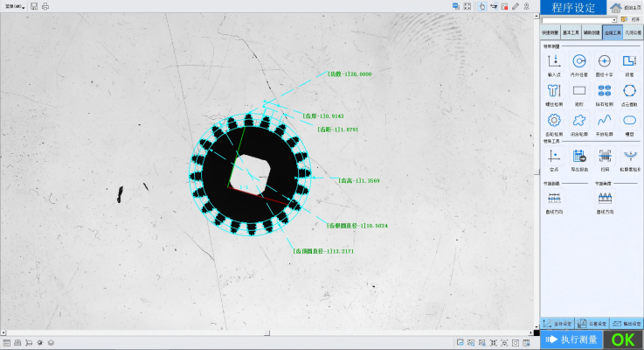Open the menu dropdown at top left
This screenshot has height=350, width=644.
13,6
